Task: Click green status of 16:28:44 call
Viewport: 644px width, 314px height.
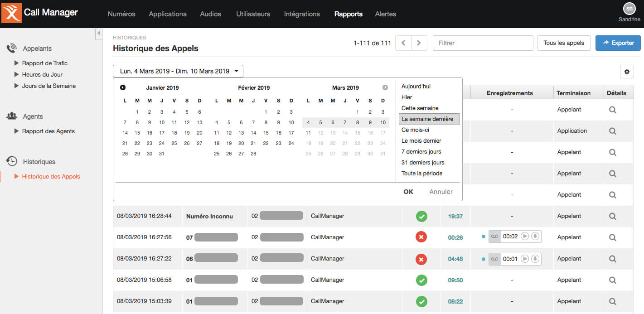Action: 421,216
